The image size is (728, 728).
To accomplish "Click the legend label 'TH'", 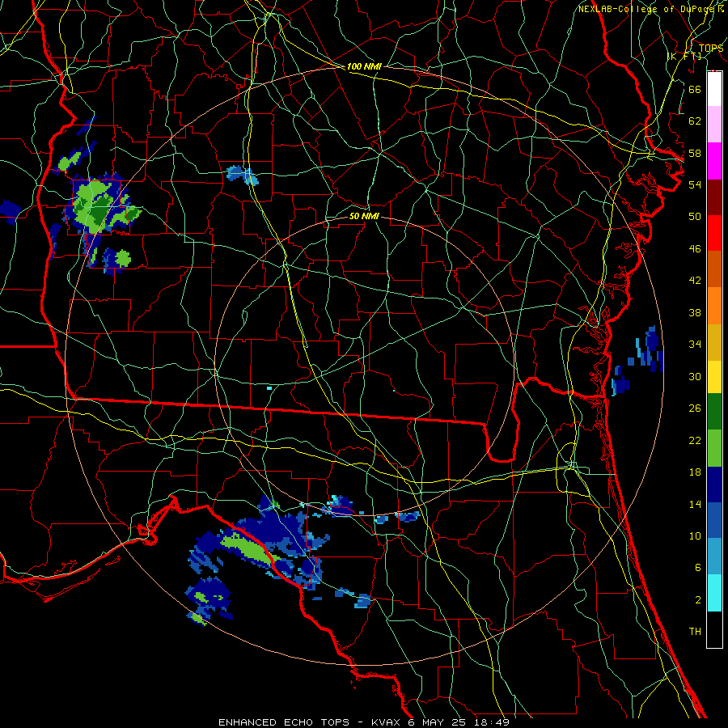I will coord(695,632).
